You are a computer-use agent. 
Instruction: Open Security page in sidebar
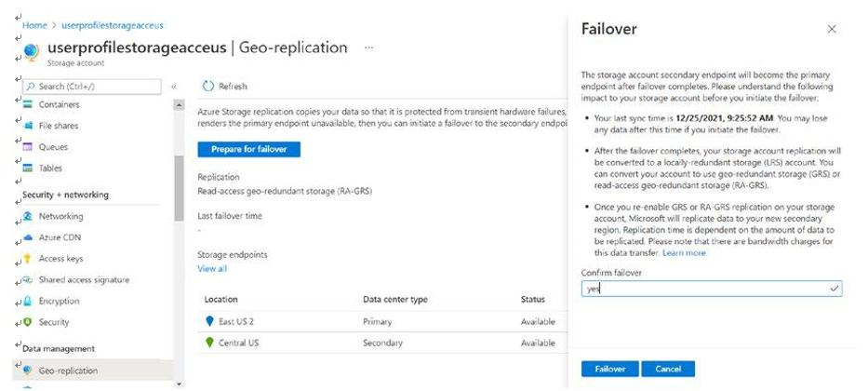coord(54,322)
